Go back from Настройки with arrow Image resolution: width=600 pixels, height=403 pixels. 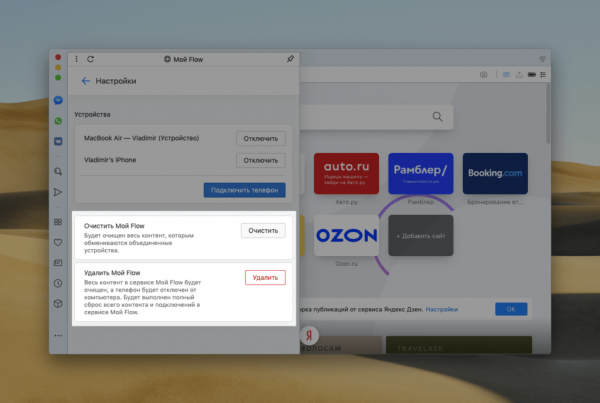tap(86, 81)
